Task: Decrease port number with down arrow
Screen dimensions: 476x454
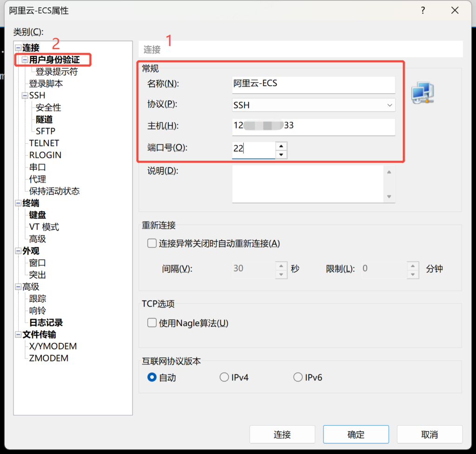Action: pyautogui.click(x=281, y=155)
